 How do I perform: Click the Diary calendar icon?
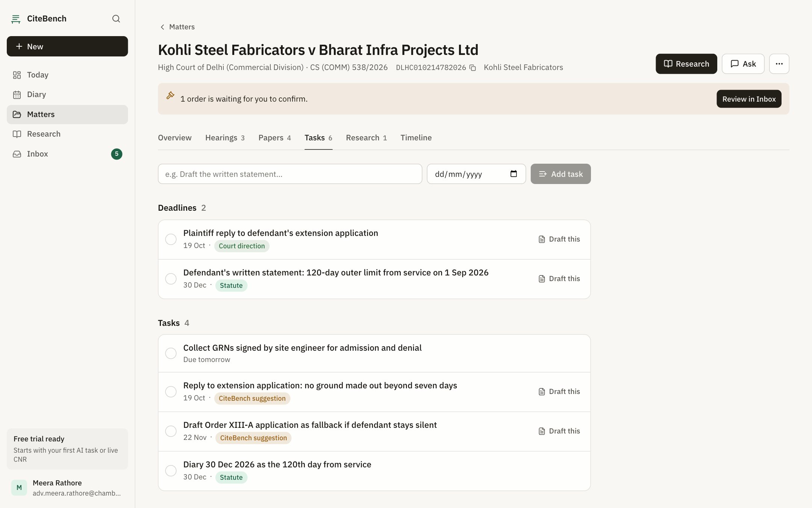17,94
